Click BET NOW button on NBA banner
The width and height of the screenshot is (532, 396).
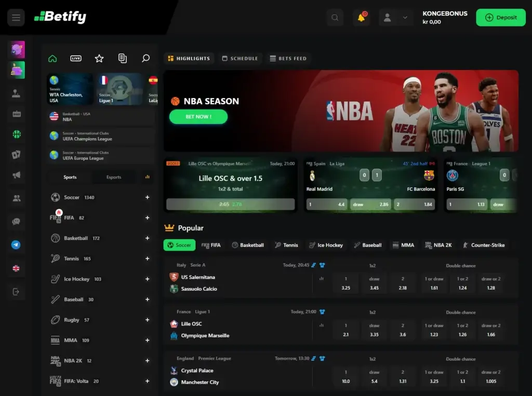pos(198,117)
